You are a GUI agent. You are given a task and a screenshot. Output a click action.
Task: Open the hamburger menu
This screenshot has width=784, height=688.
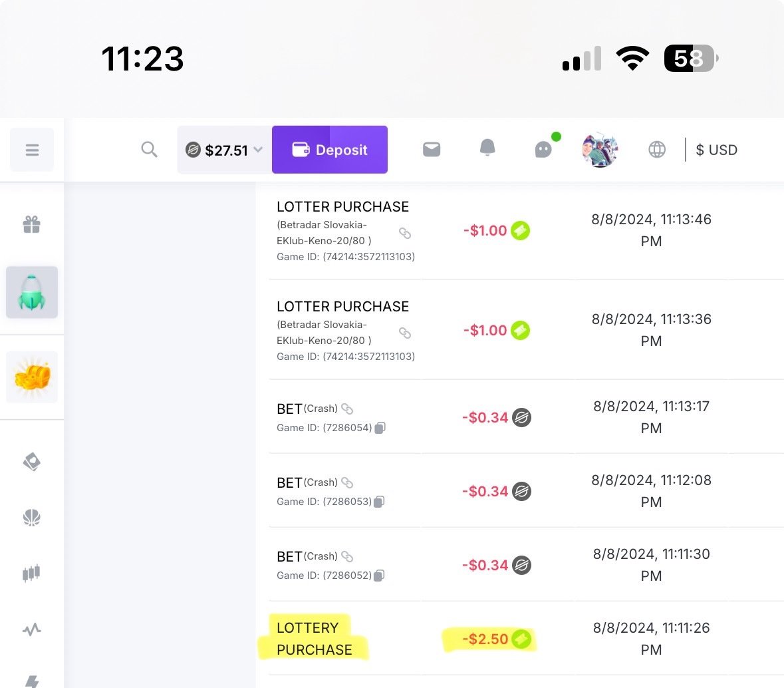click(32, 150)
